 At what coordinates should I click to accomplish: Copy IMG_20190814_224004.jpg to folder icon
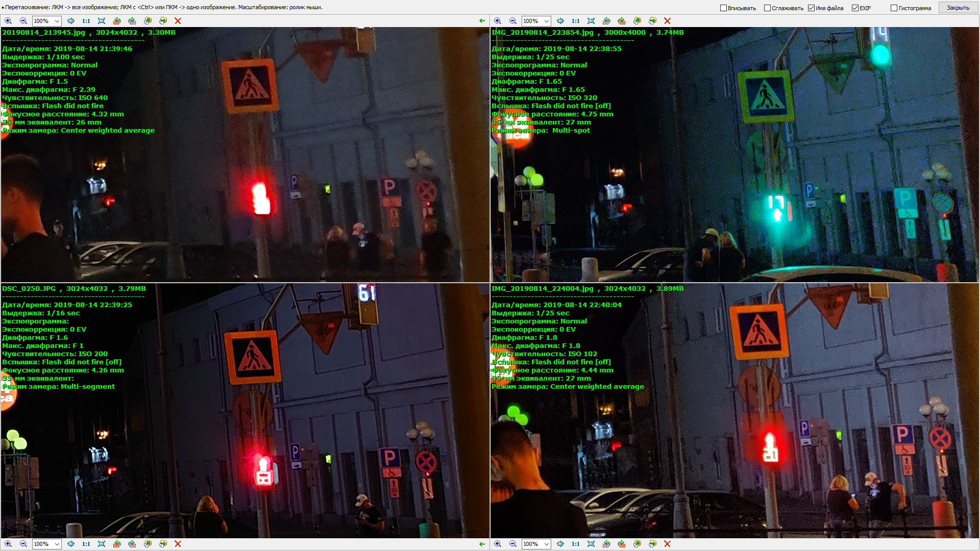coord(637,544)
